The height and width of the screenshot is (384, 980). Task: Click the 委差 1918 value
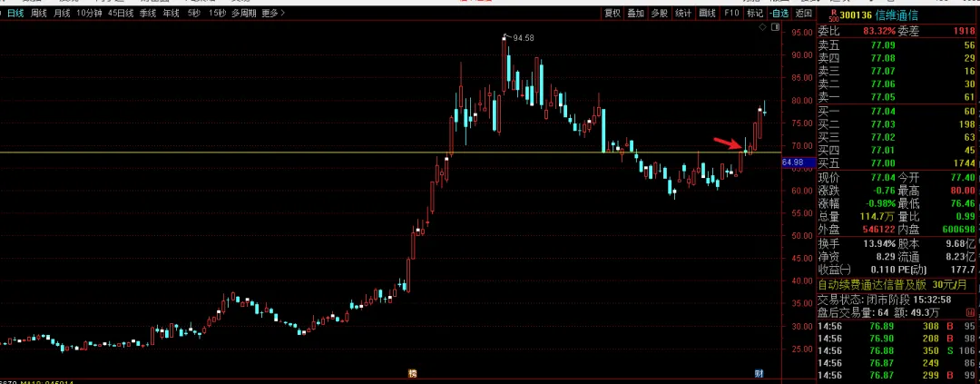tap(964, 31)
